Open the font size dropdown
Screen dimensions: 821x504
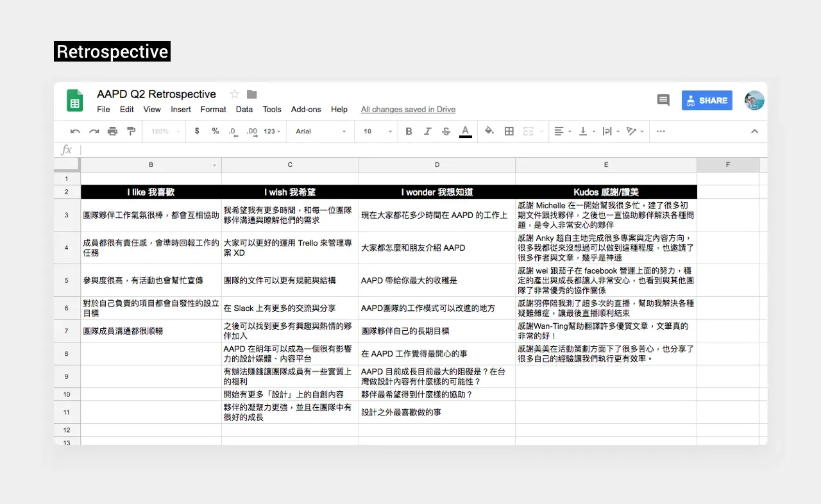click(x=378, y=131)
